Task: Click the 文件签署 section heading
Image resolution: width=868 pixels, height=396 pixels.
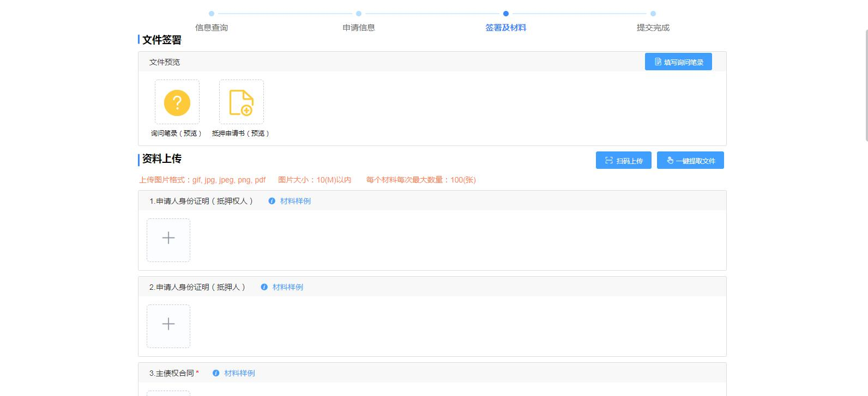Action: pos(162,40)
